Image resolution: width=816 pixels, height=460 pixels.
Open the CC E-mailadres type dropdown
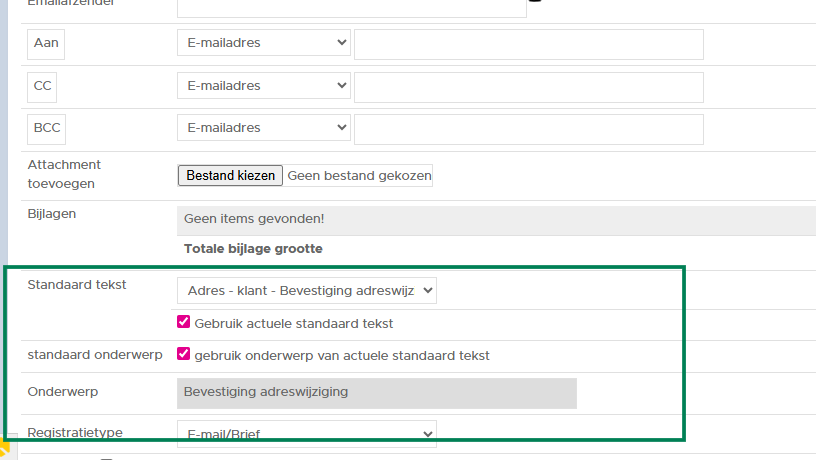pyautogui.click(x=264, y=86)
